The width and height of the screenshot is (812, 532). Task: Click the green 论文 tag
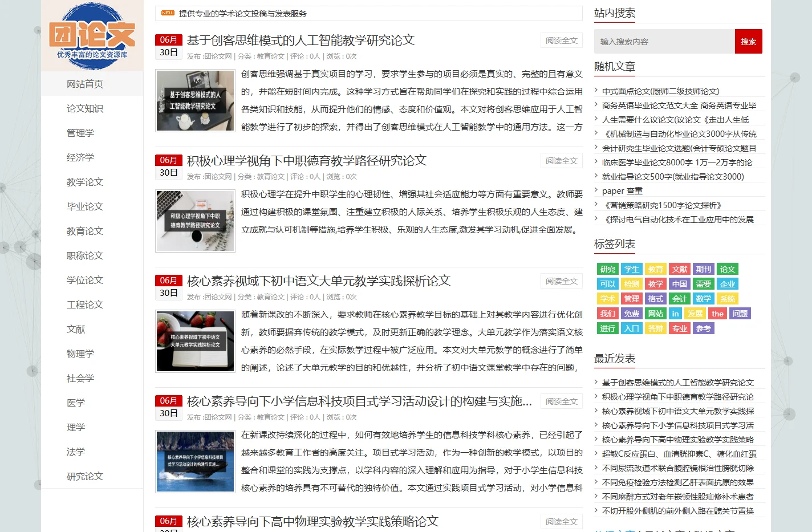click(728, 269)
